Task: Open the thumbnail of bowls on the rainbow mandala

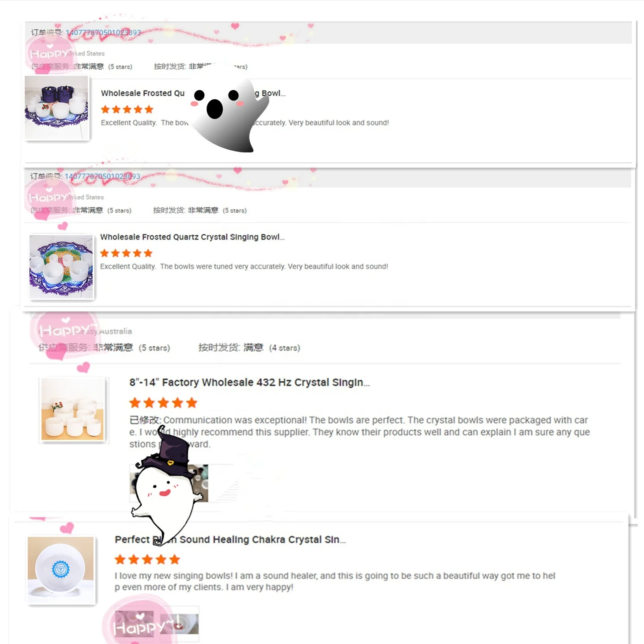Action: (61, 267)
